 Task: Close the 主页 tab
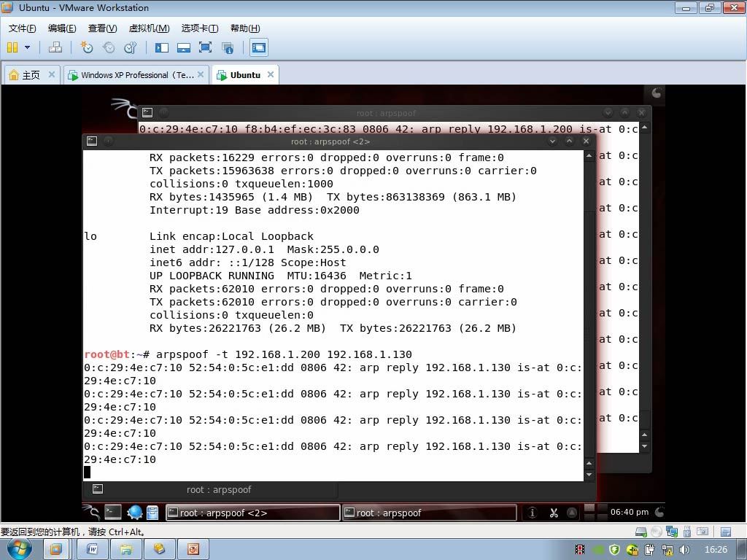pos(52,74)
